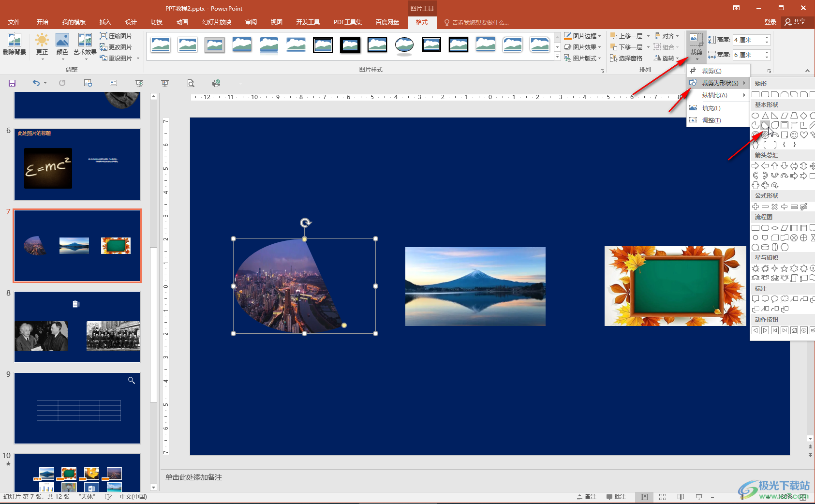The image size is (815, 504).
Task: Open Aspect Ratio (纵横比) submenu
Action: [x=718, y=95]
